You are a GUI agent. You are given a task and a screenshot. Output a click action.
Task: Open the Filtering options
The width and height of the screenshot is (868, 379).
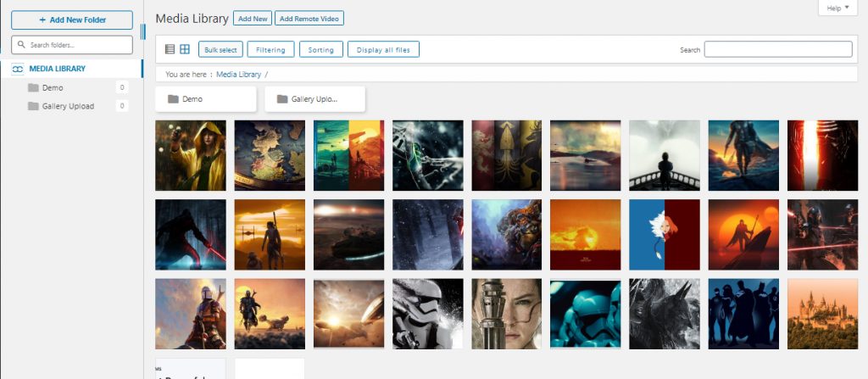270,49
